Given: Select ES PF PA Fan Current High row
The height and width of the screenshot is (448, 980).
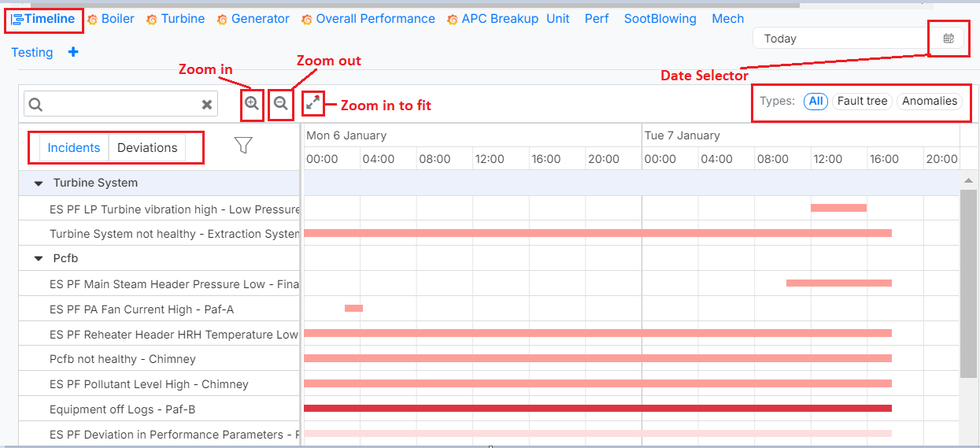Looking at the screenshot, I should point(159,309).
